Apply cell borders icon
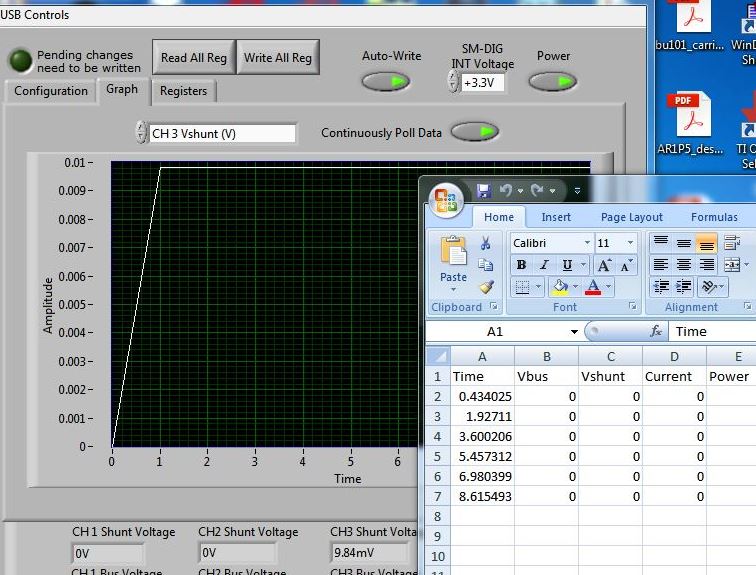This screenshot has height=575, width=756. click(x=523, y=287)
